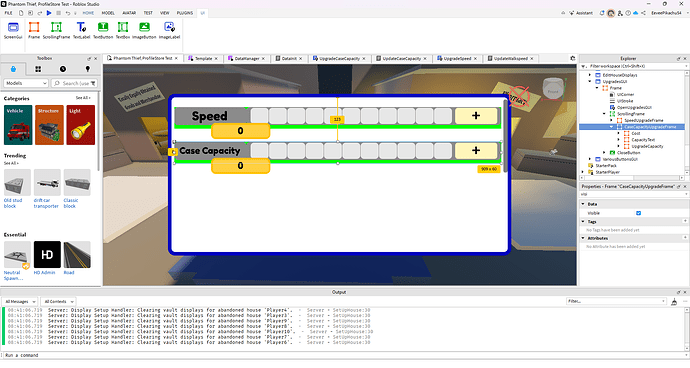The image size is (690, 368).
Task: Click the Speed plus upgrade button
Action: [476, 116]
